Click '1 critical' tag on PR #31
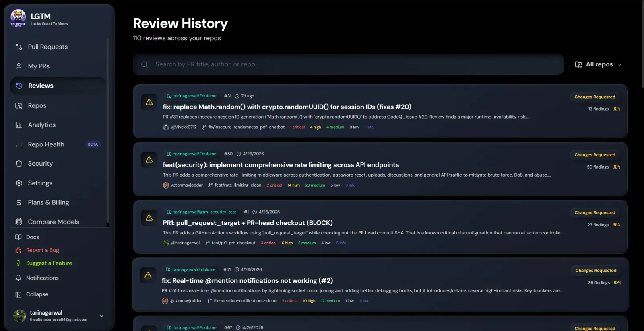This screenshot has width=644, height=331. point(297,127)
